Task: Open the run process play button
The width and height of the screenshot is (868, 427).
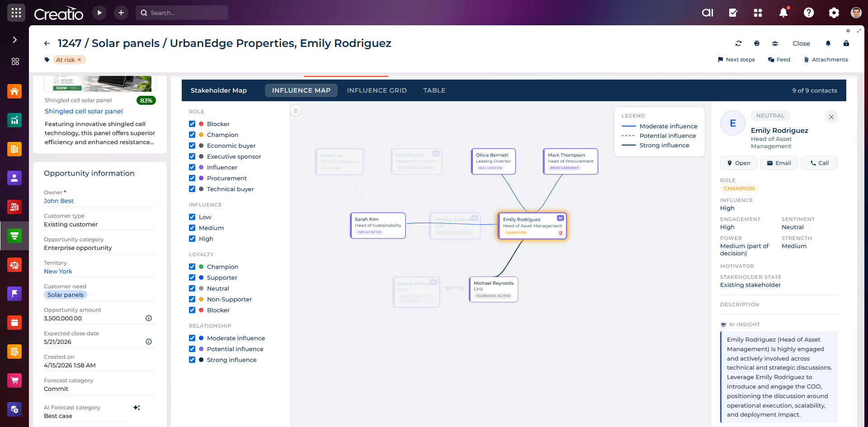Action: pos(99,13)
